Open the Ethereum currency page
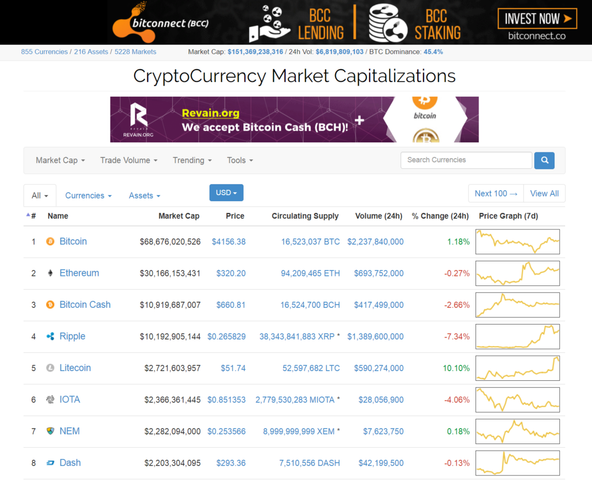Viewport: 592px width, 480px height. point(79,273)
